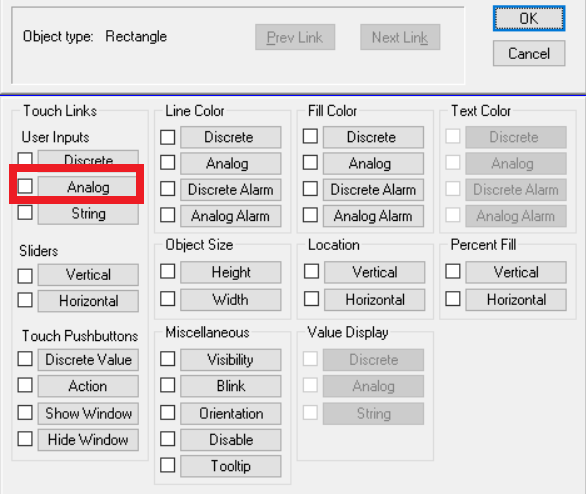Image resolution: width=586 pixels, height=494 pixels.
Task: Open Fill Color Analog button
Action: 373,163
